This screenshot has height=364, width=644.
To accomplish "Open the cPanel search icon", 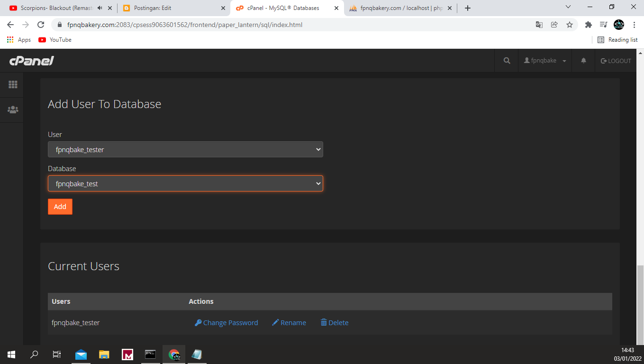I will pyautogui.click(x=507, y=61).
